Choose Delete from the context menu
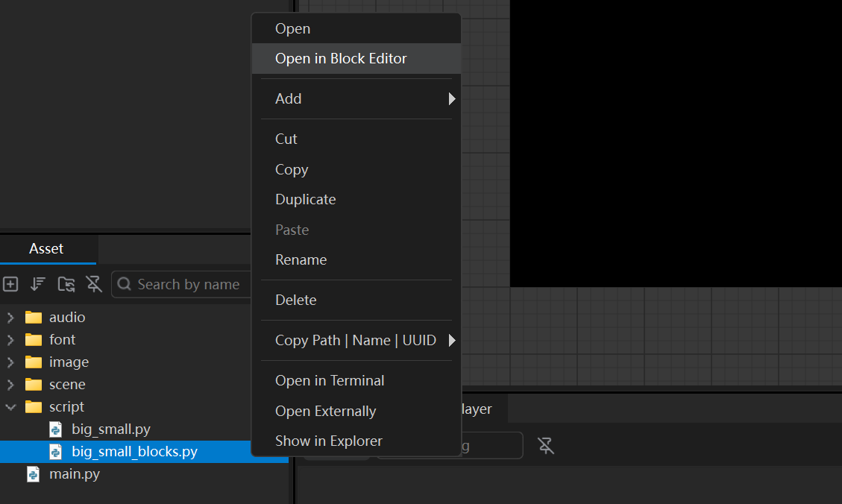Image resolution: width=842 pixels, height=504 pixels. pos(356,300)
